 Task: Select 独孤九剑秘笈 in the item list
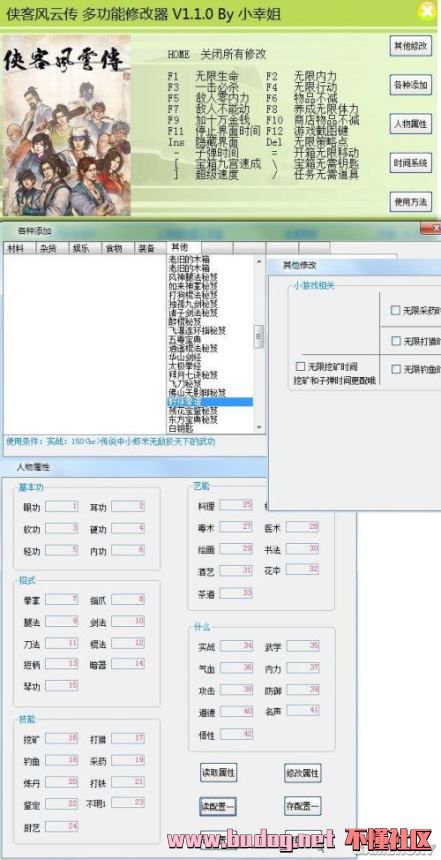pos(193,304)
